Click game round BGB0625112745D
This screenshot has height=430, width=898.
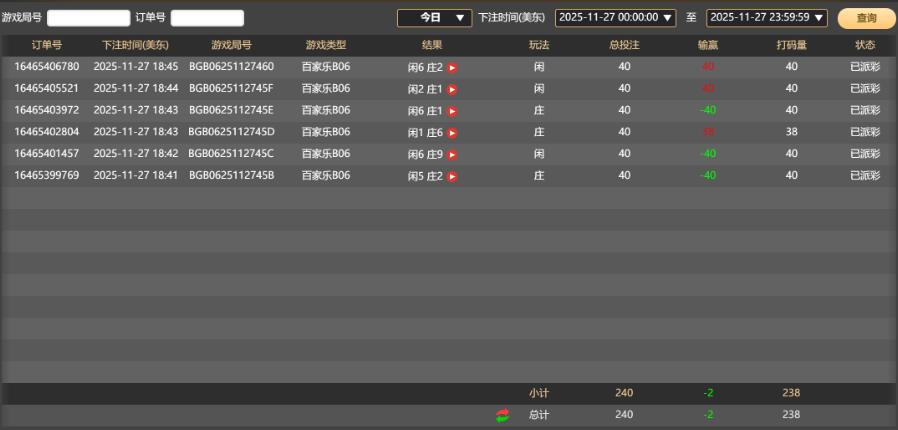point(231,132)
